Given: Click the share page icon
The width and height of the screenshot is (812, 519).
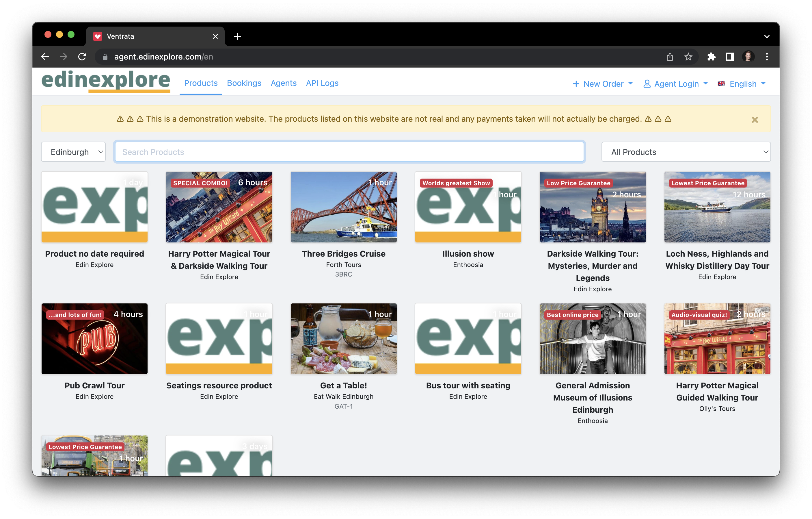Looking at the screenshot, I should click(x=670, y=57).
